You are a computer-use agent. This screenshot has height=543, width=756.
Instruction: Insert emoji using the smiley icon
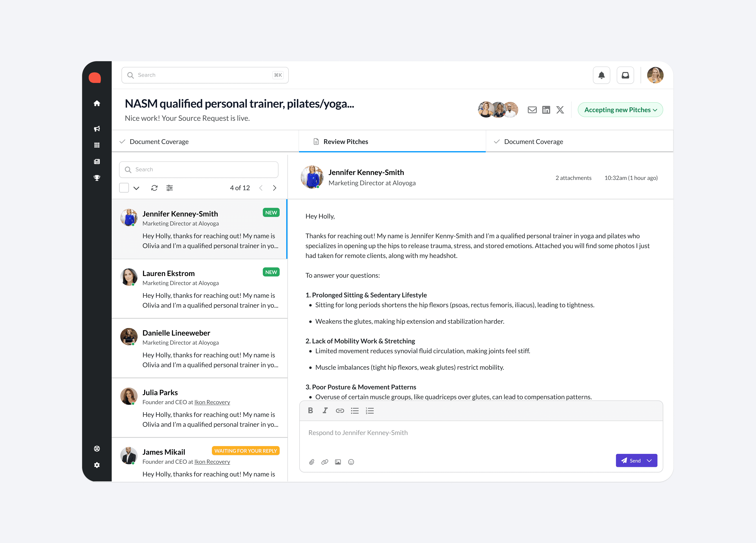click(x=351, y=462)
